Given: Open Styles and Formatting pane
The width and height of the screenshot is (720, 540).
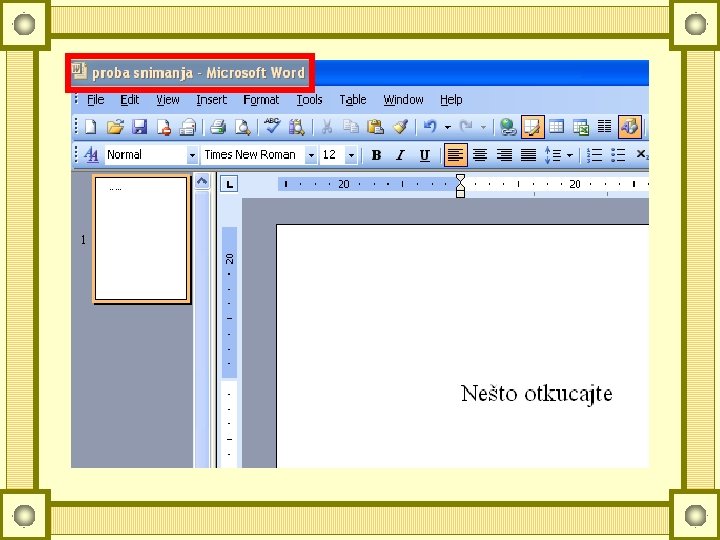Looking at the screenshot, I should tap(91, 155).
